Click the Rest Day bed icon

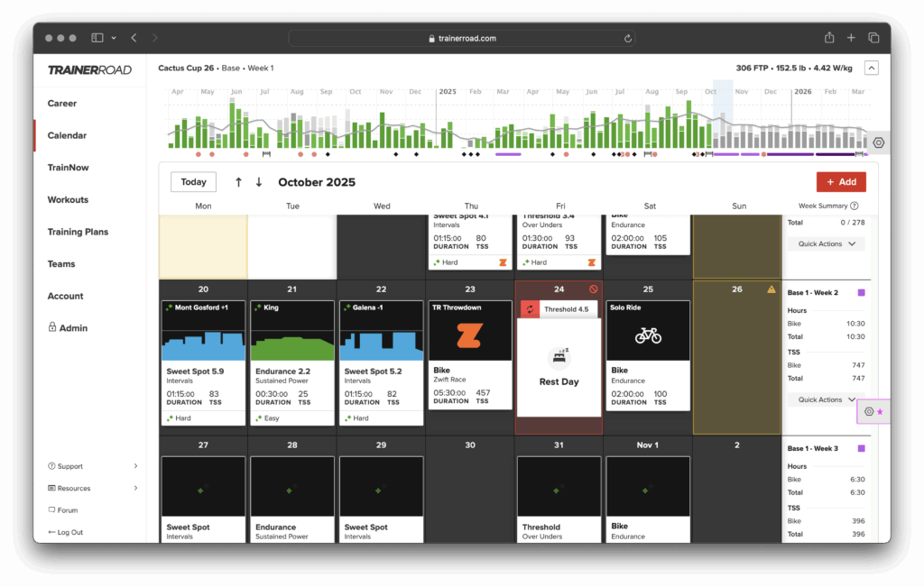coord(559,358)
